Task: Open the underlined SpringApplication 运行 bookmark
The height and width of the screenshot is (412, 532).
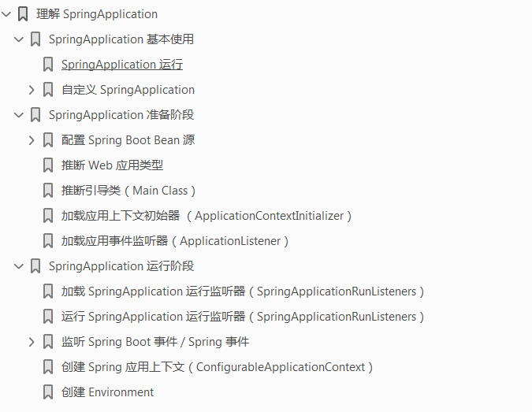Action: 122,65
